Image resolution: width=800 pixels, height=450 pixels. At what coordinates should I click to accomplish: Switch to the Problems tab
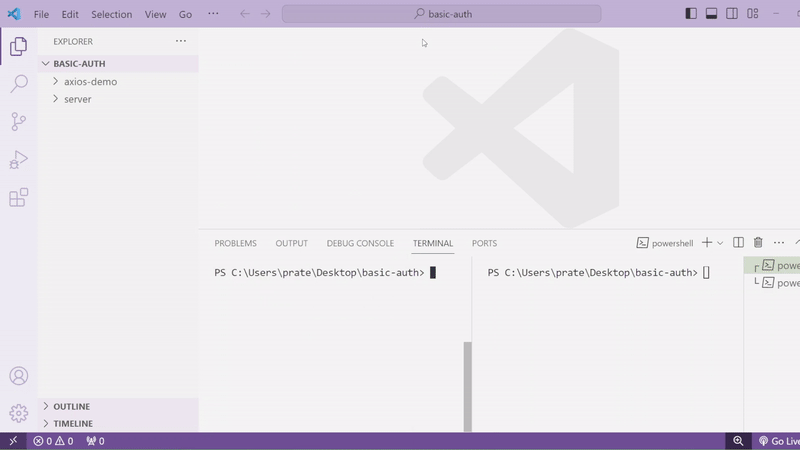click(235, 243)
